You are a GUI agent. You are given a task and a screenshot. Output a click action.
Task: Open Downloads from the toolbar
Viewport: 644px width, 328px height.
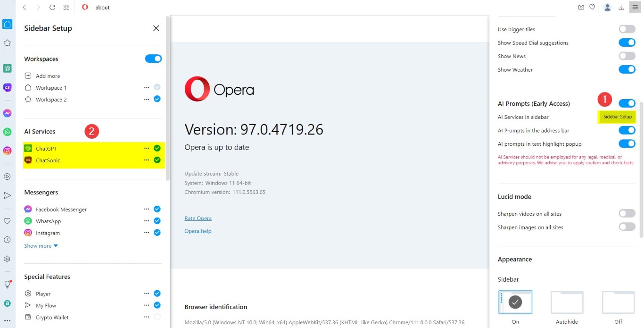coord(621,7)
